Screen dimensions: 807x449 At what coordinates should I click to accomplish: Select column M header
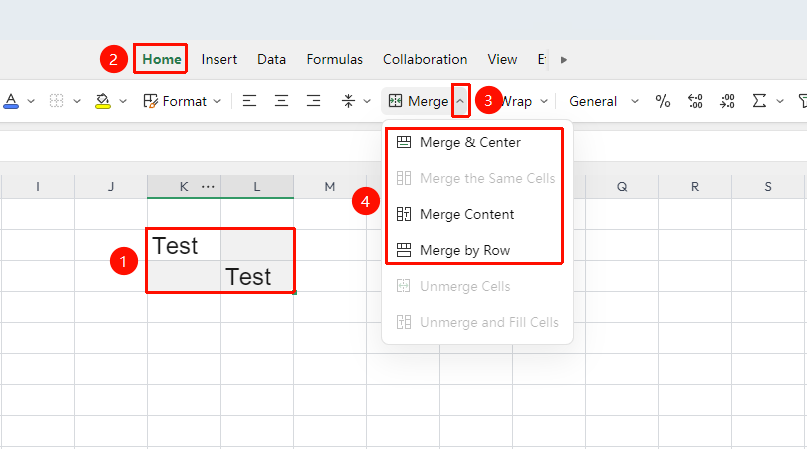pos(330,186)
